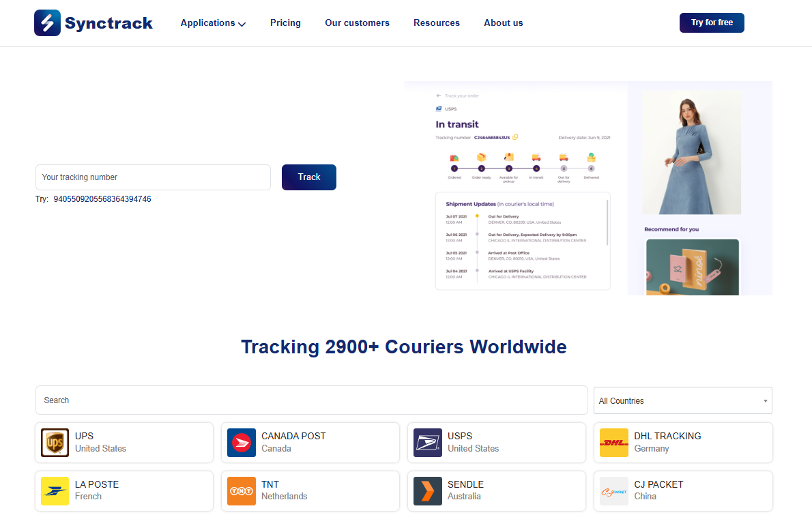The height and width of the screenshot is (515, 812).
Task: Click the sample tracking number link
Action: [102, 198]
